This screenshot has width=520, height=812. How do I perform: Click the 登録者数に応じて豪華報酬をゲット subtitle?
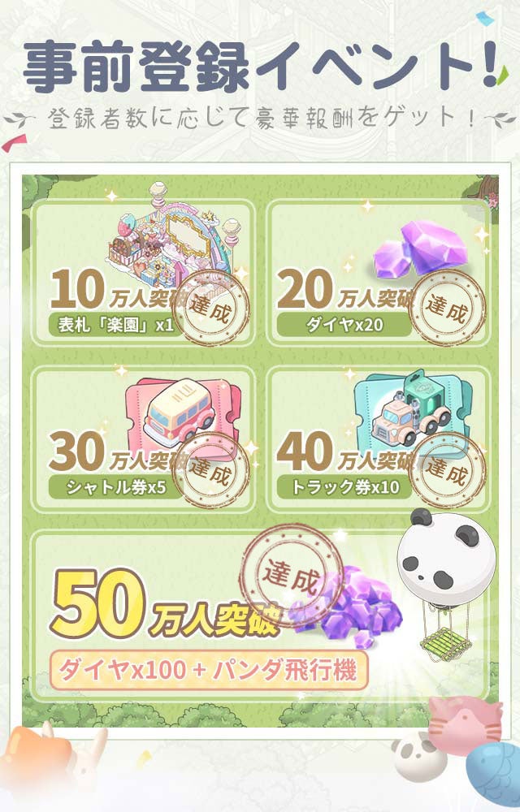click(262, 119)
